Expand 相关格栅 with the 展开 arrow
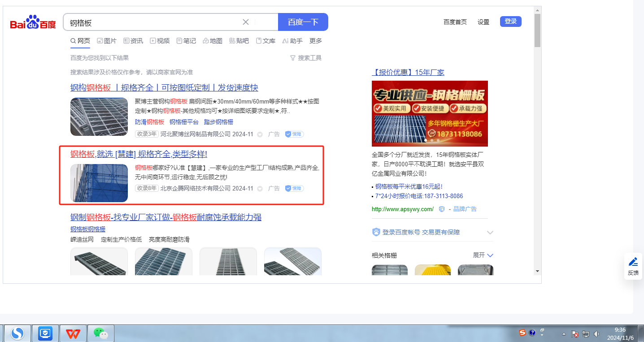644x342 pixels. 483,255
